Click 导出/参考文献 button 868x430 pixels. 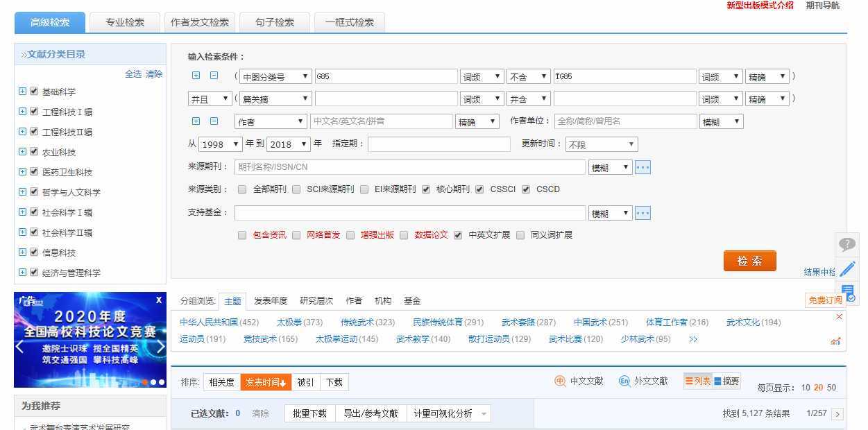(371, 413)
